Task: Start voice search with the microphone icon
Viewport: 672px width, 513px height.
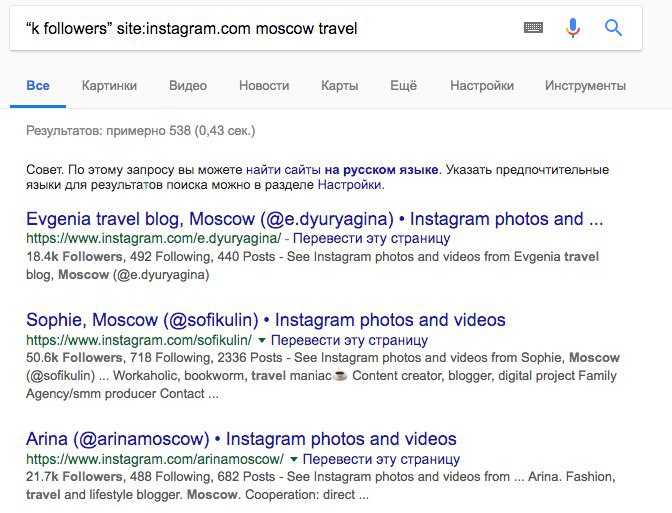Action: (573, 28)
